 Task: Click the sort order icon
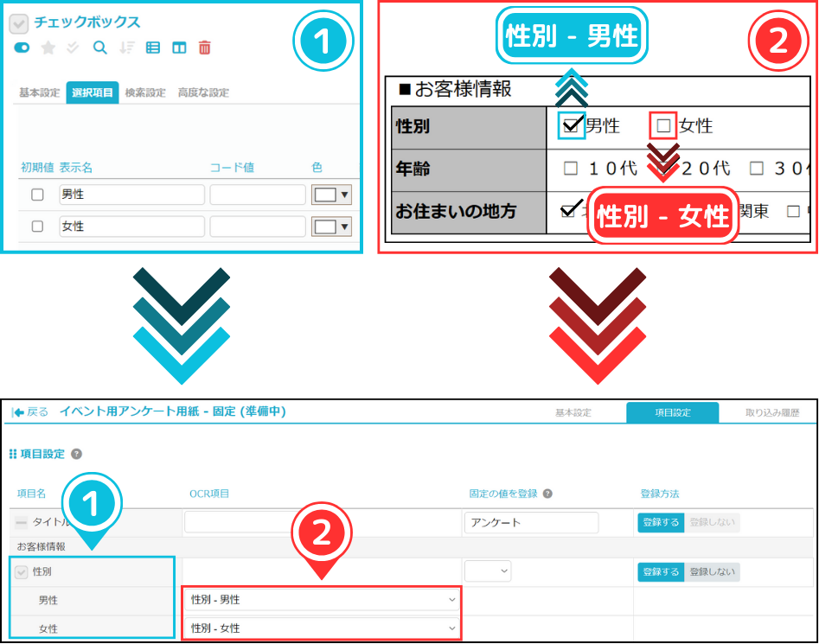(127, 48)
